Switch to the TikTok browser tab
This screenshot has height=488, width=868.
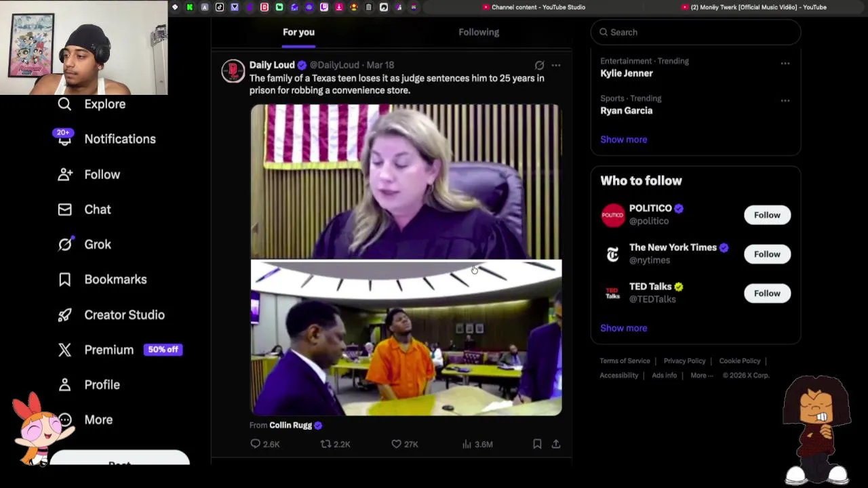pyautogui.click(x=220, y=7)
